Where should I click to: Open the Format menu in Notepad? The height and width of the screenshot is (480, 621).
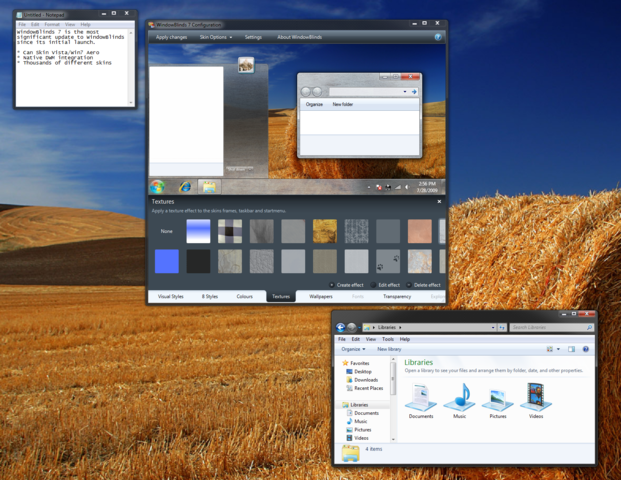(x=52, y=25)
